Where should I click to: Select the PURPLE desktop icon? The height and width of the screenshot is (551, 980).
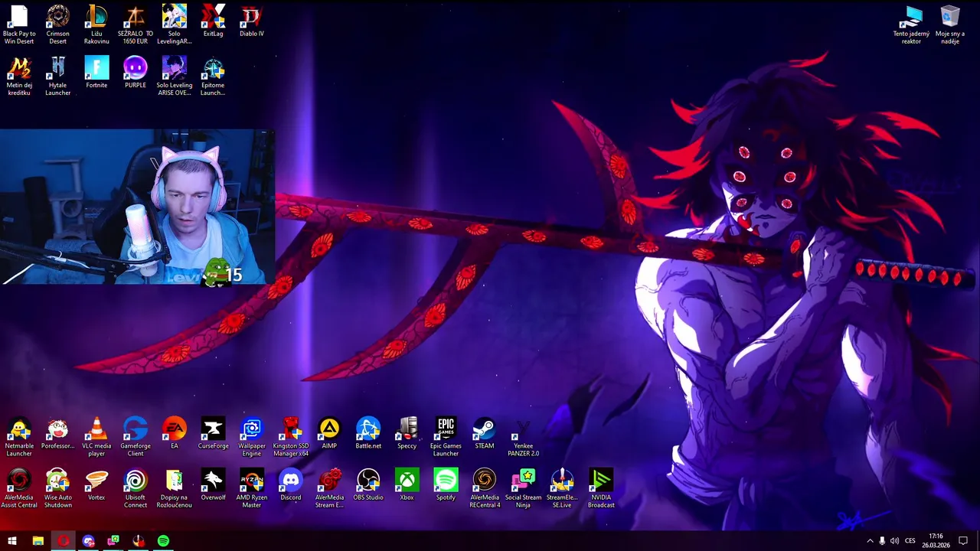coord(136,73)
